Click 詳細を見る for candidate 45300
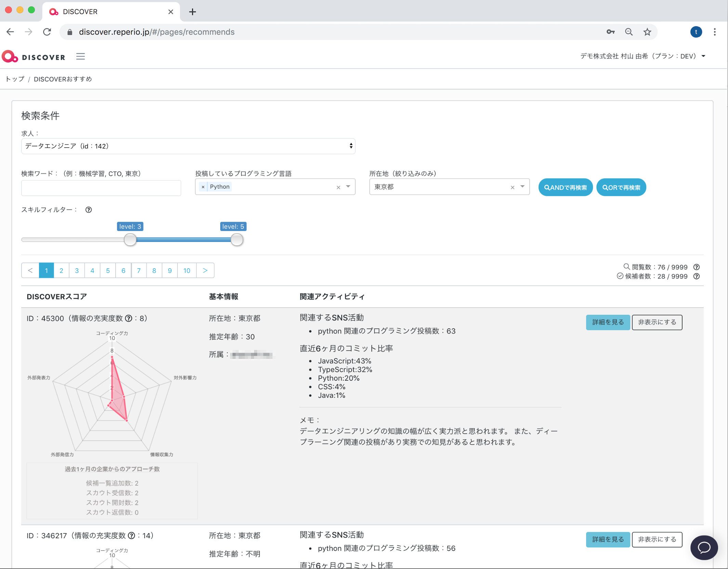This screenshot has height=569, width=728. [608, 322]
